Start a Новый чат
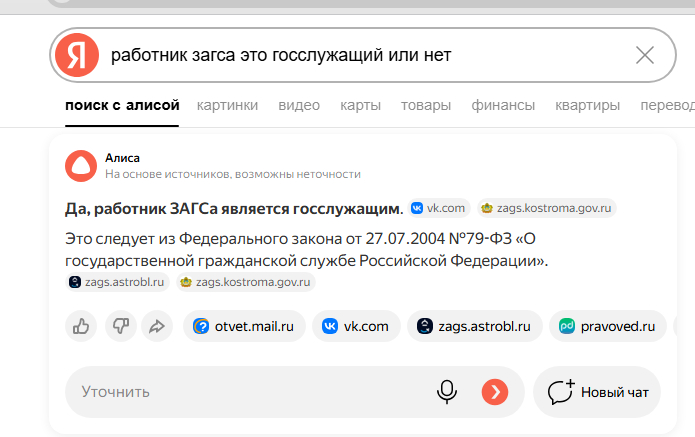 coord(597,392)
